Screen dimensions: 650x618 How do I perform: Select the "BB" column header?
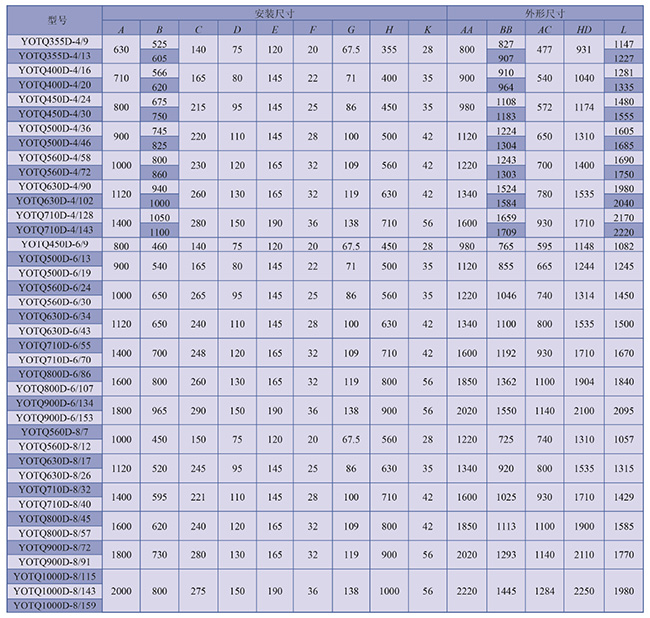tap(506, 30)
